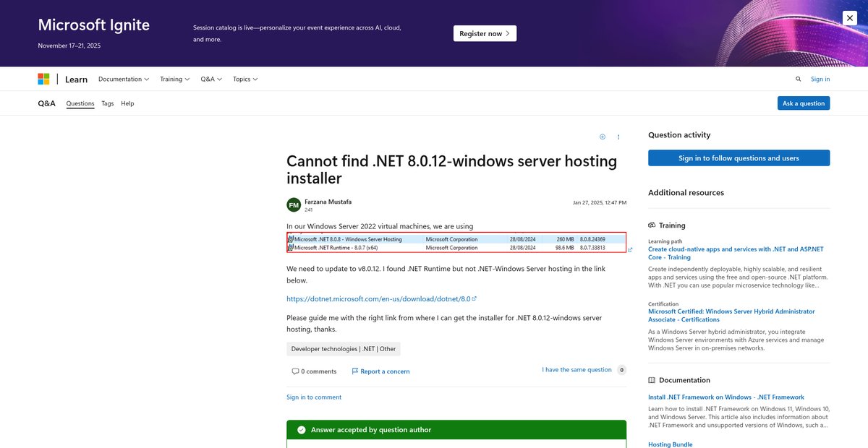Open image in new window icon

pyautogui.click(x=630, y=250)
